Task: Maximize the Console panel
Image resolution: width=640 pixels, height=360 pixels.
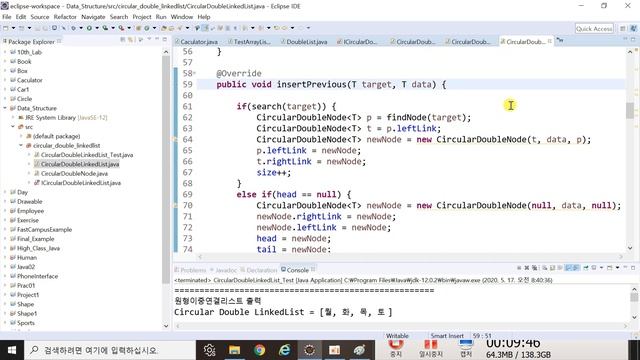Action: [633, 267]
